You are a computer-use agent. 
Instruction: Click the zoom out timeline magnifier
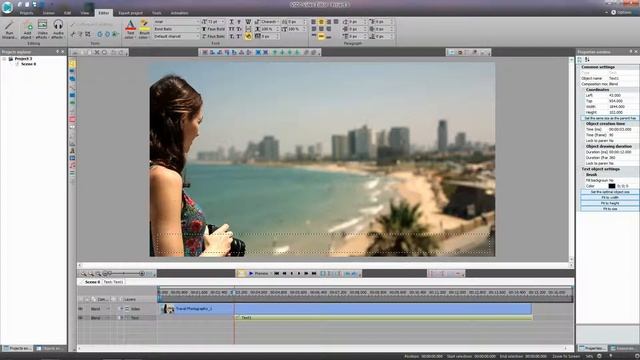(91, 274)
